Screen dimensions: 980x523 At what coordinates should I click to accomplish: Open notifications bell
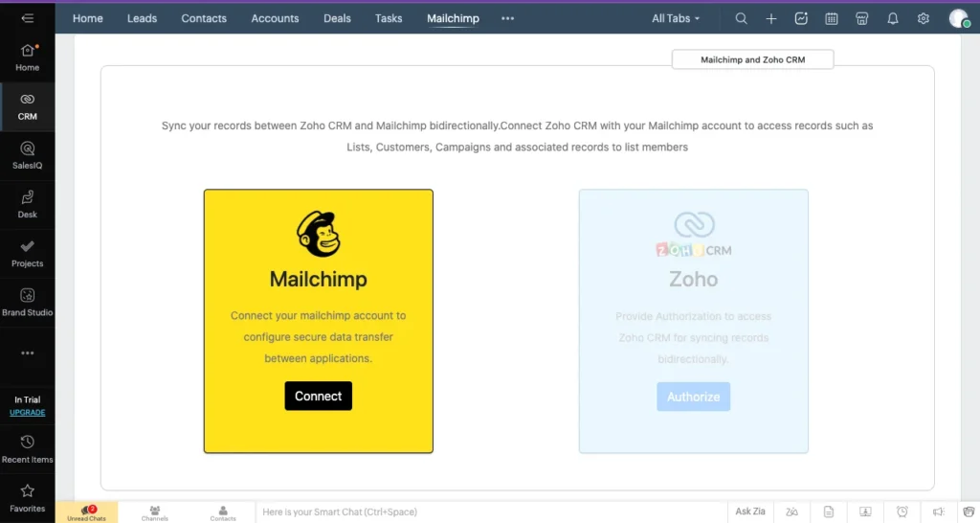[893, 19]
